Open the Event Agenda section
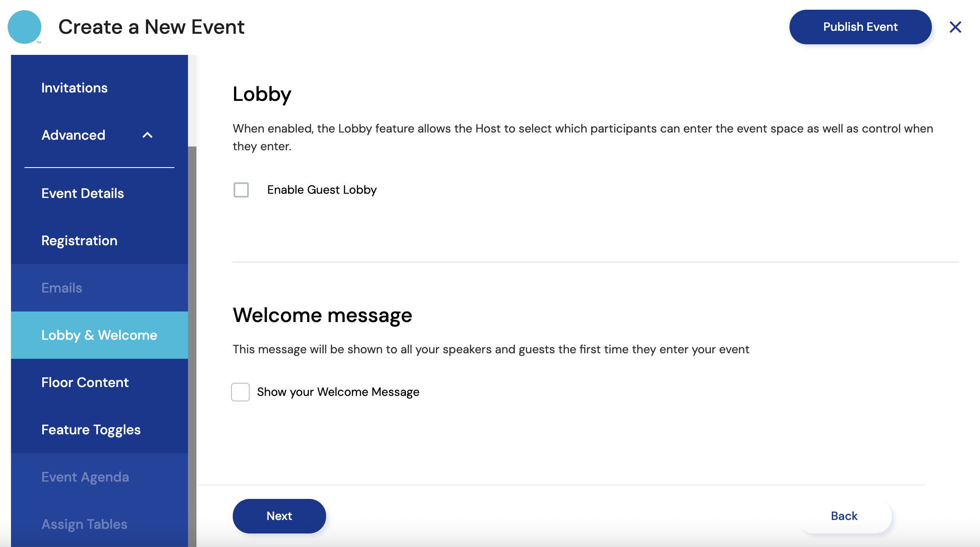The height and width of the screenshot is (547, 980). coord(85,477)
